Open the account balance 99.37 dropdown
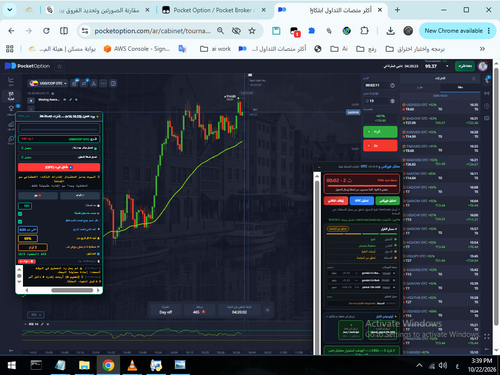500x375 pixels. click(x=437, y=66)
